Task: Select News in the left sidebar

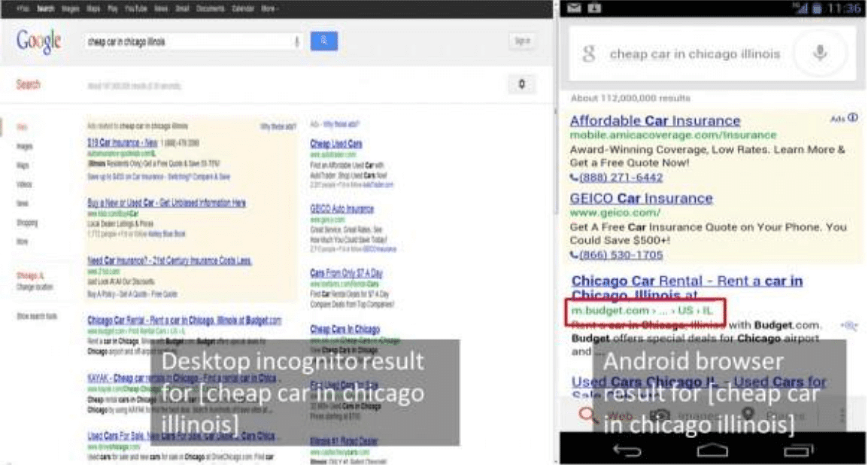Action: click(23, 204)
